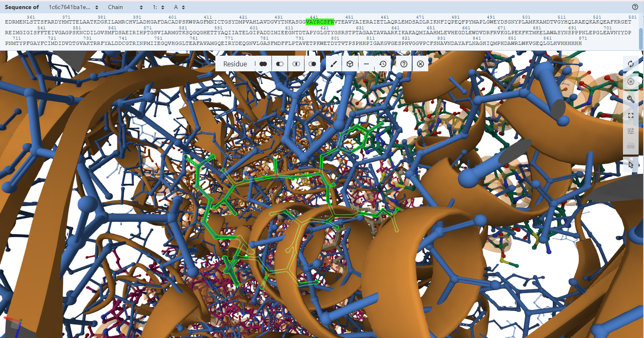Click the Reset camera icon

coord(631,64)
